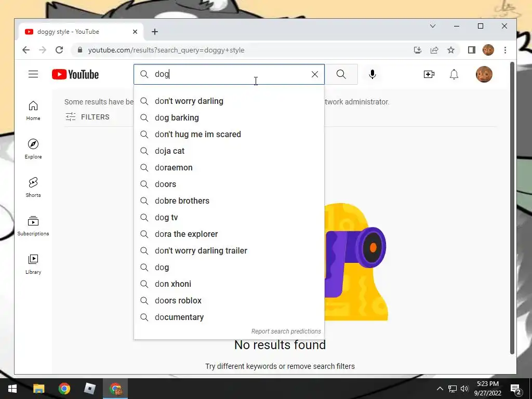This screenshot has height=399, width=532.
Task: Click 'Report search predictions' link
Action: coord(286,331)
